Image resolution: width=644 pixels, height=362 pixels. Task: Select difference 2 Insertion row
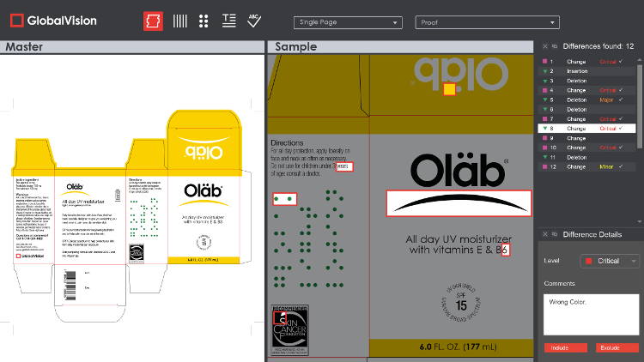pyautogui.click(x=586, y=71)
